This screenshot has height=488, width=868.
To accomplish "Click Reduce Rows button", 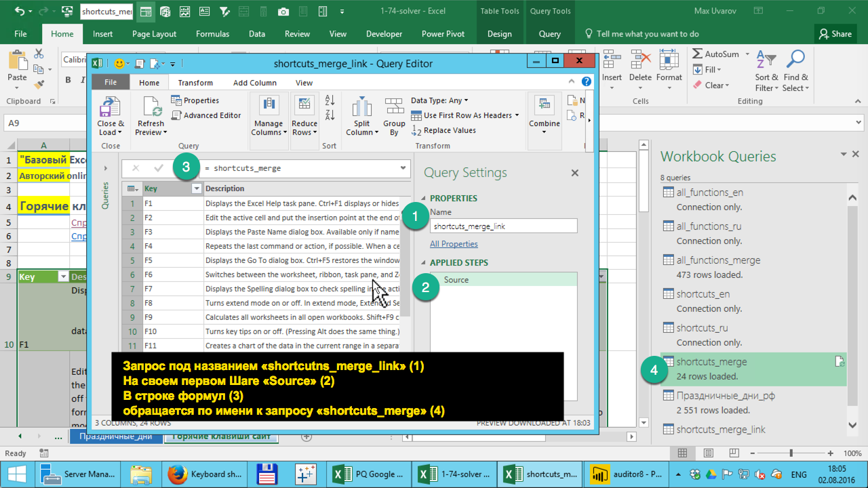I will [304, 117].
